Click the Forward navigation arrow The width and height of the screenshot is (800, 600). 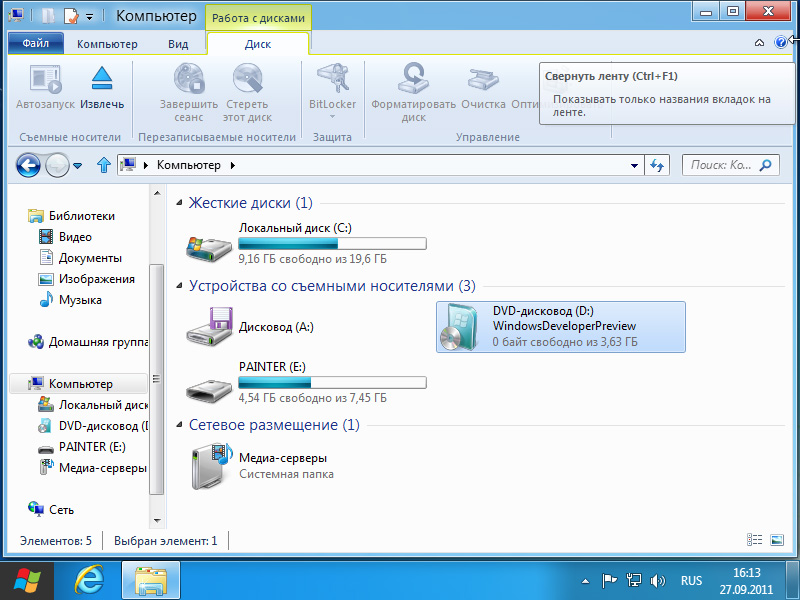pyautogui.click(x=57, y=165)
